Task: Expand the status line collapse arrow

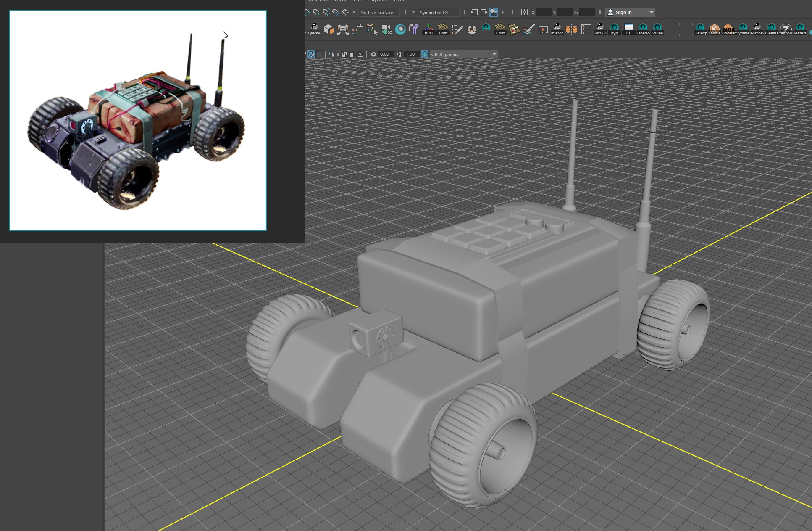Action: (503, 12)
